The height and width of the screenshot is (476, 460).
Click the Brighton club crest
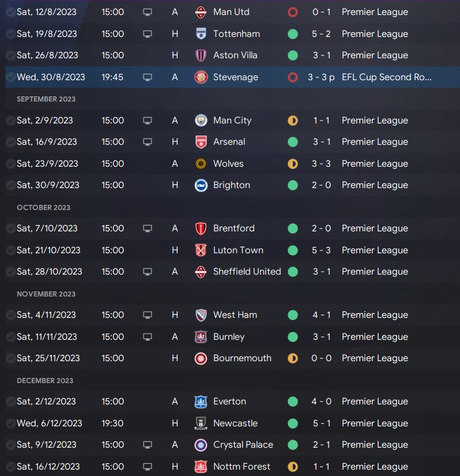coord(201,185)
